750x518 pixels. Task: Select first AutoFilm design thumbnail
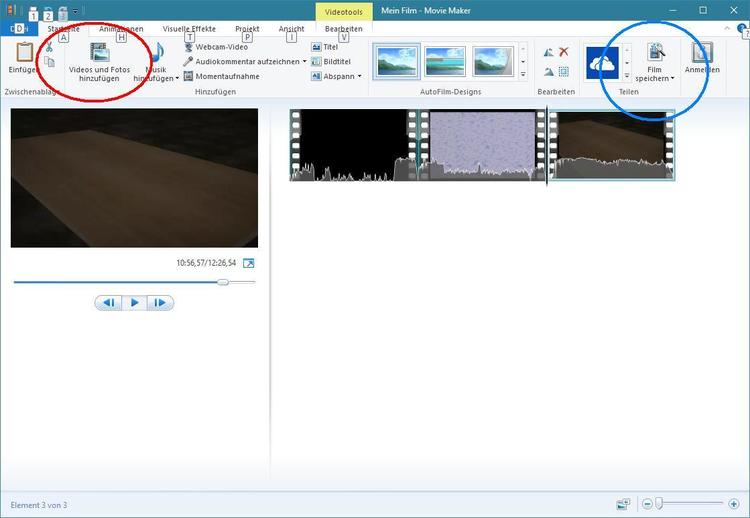point(397,61)
